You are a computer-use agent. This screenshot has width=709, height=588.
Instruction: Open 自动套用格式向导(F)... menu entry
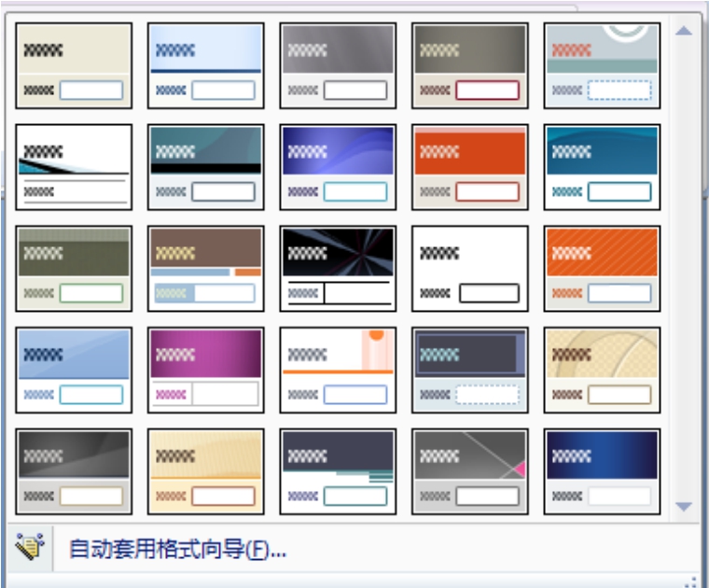pos(177,549)
